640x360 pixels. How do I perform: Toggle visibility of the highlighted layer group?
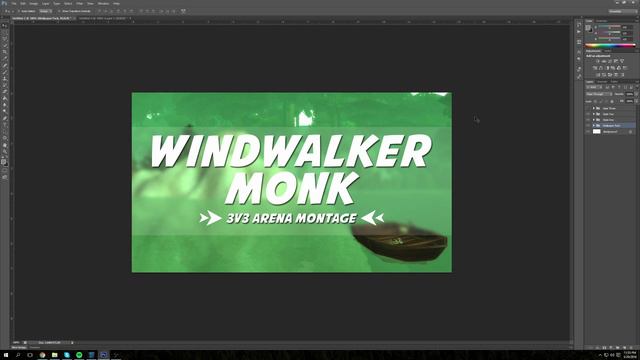(588, 126)
